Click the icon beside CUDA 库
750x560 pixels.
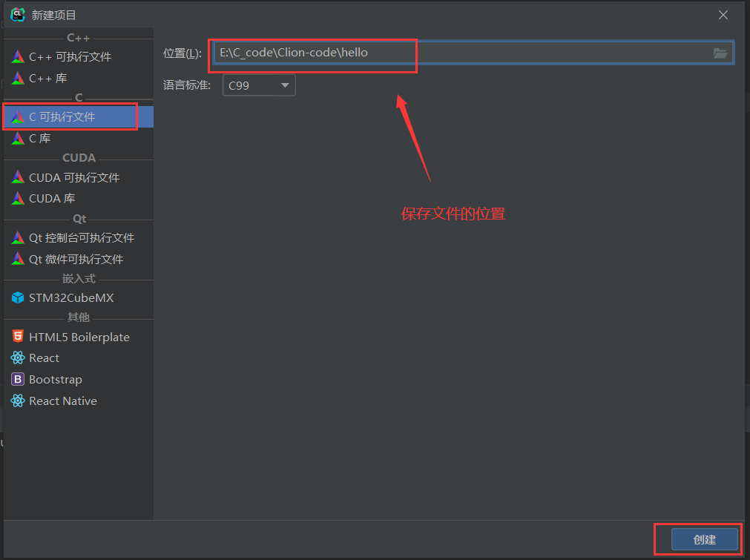click(x=18, y=198)
